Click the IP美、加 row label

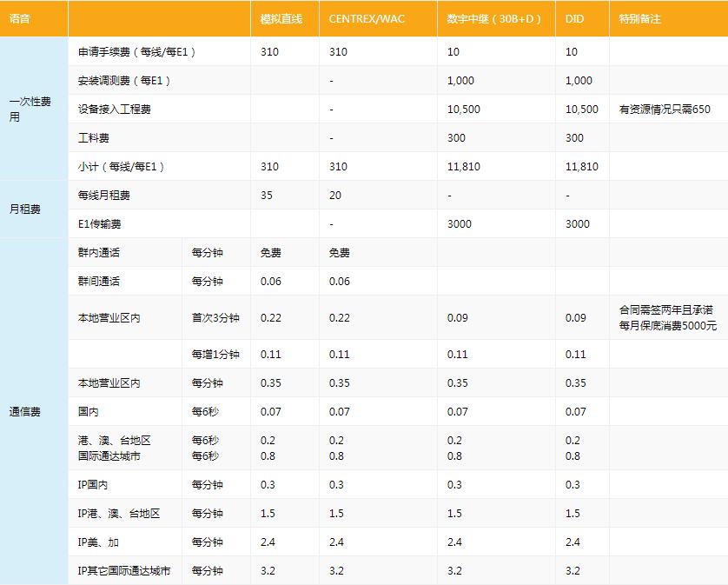click(96, 542)
